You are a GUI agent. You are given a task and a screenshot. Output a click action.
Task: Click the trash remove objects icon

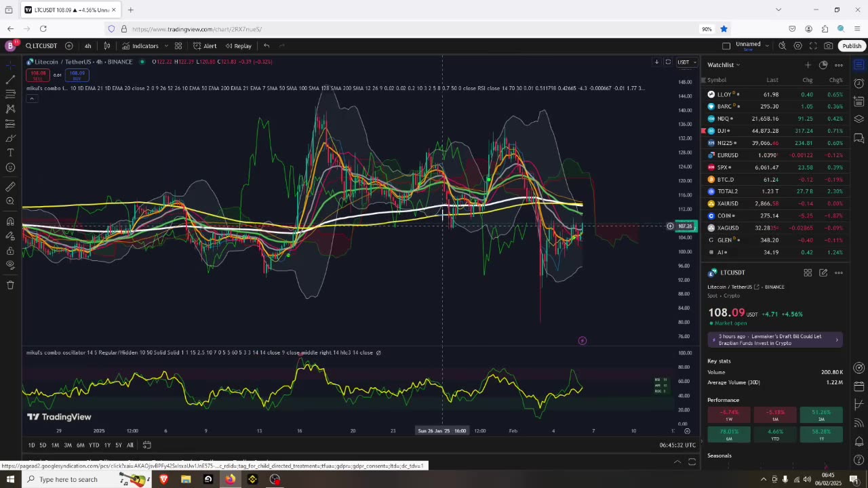pyautogui.click(x=10, y=285)
